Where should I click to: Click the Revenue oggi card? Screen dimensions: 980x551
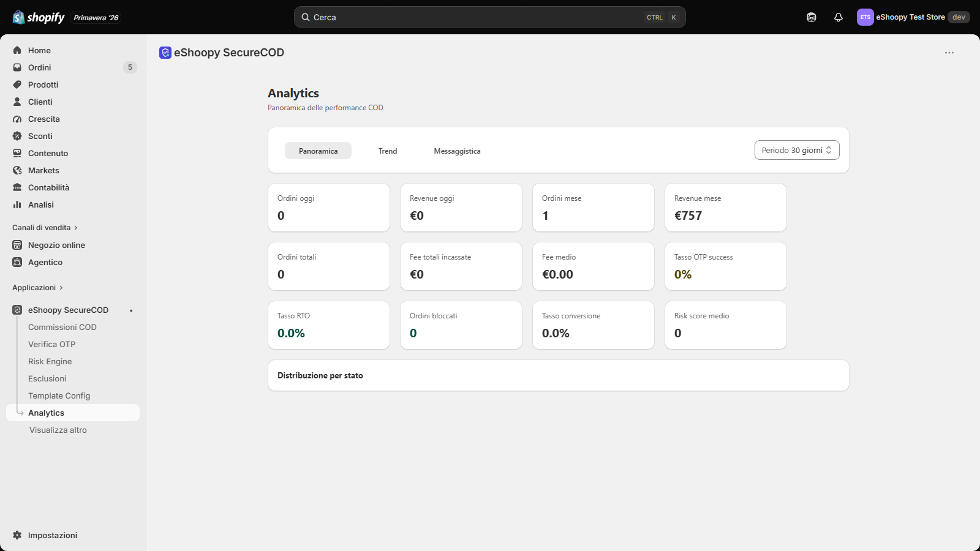461,208
